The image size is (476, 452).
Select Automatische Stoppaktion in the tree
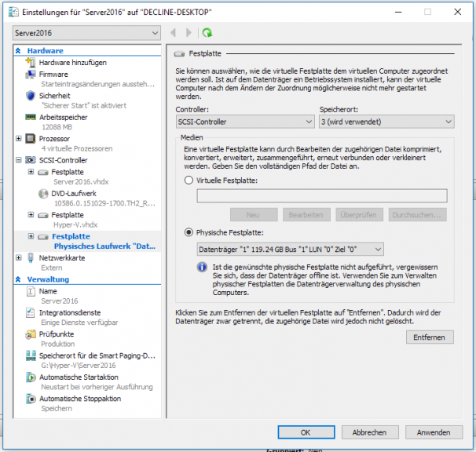pyautogui.click(x=80, y=399)
